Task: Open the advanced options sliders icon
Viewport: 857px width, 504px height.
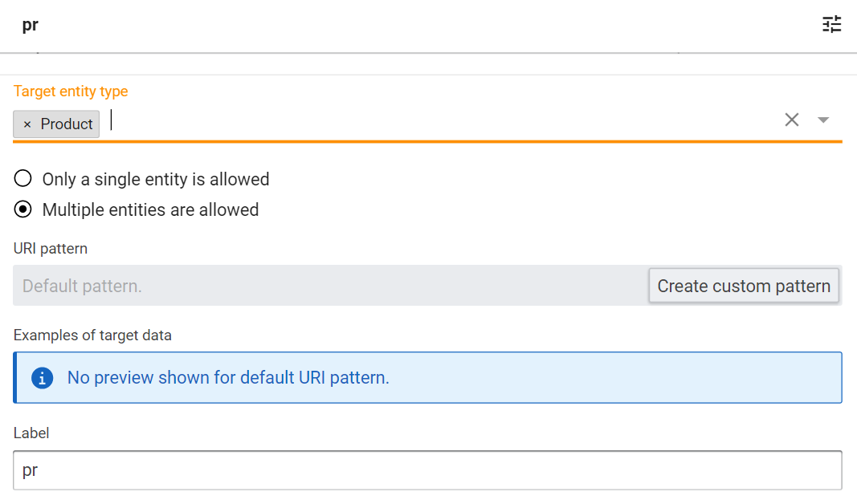Action: tap(831, 25)
